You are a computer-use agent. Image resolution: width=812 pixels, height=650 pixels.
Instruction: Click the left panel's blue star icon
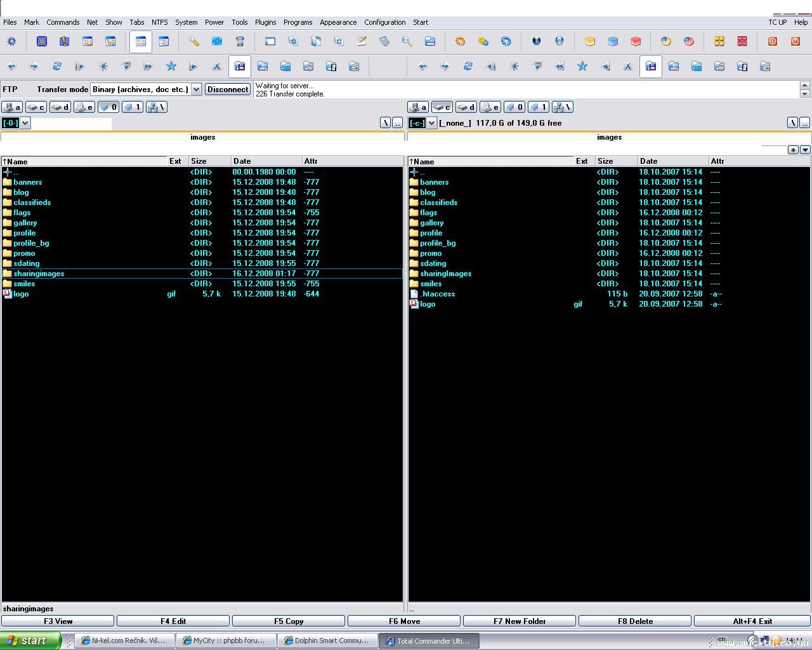click(x=171, y=66)
